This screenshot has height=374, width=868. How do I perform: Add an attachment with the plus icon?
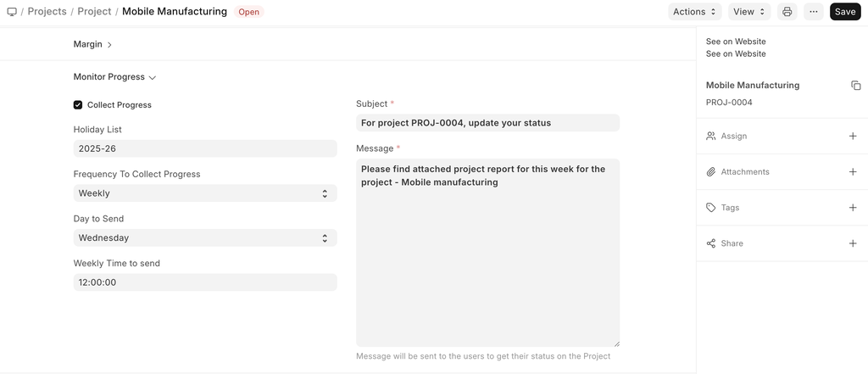pos(853,172)
